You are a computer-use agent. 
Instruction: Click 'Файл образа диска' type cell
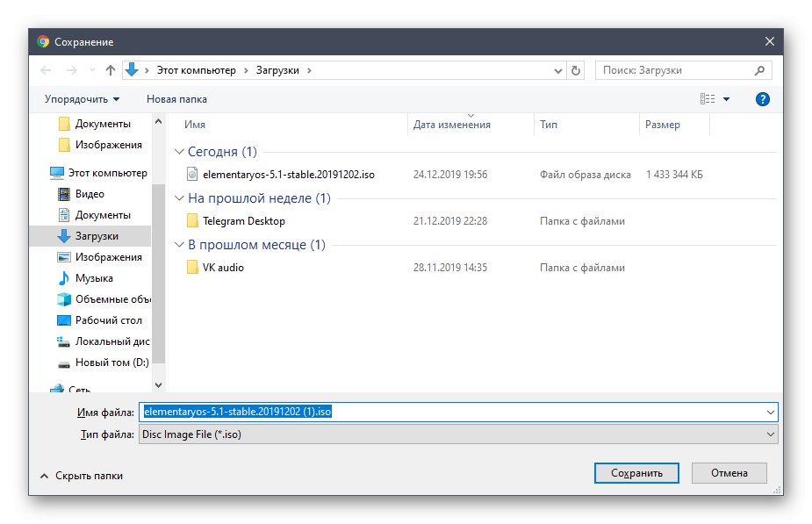pyautogui.click(x=586, y=175)
